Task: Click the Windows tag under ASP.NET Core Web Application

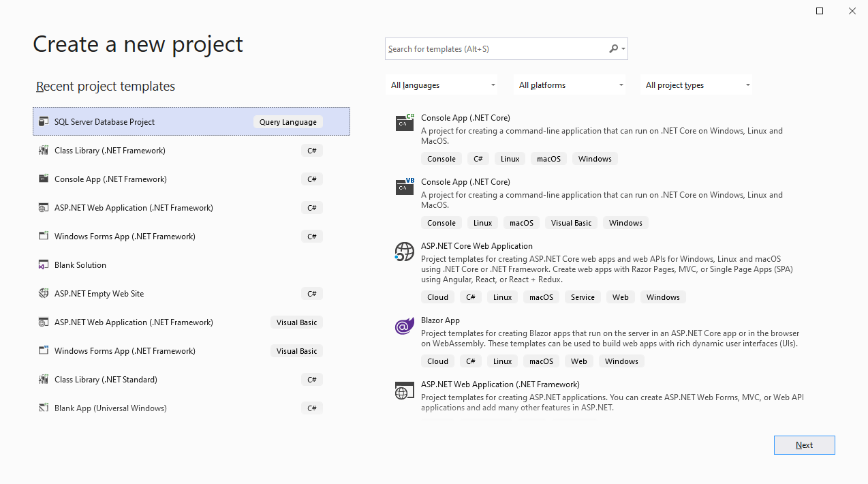Action: (x=663, y=297)
